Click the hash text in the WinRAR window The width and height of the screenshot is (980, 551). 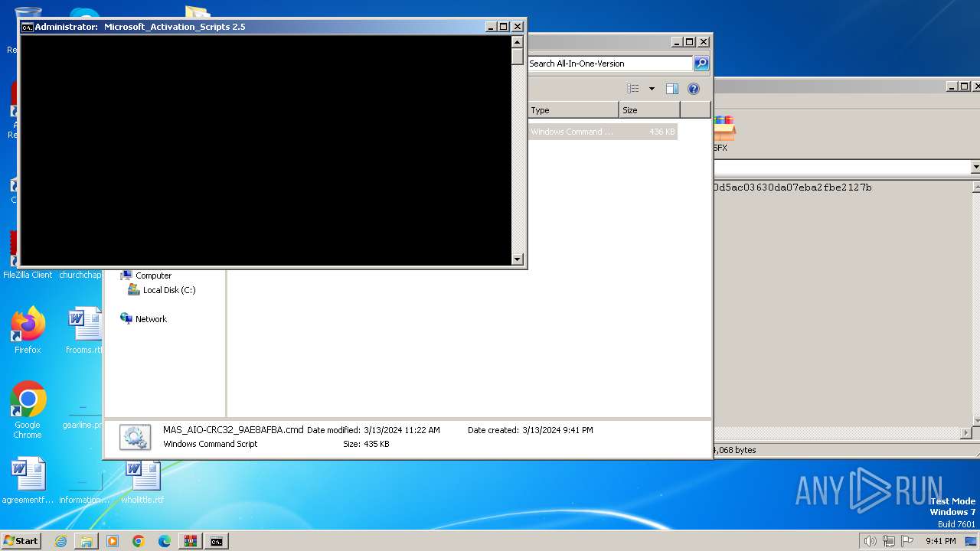[792, 187]
